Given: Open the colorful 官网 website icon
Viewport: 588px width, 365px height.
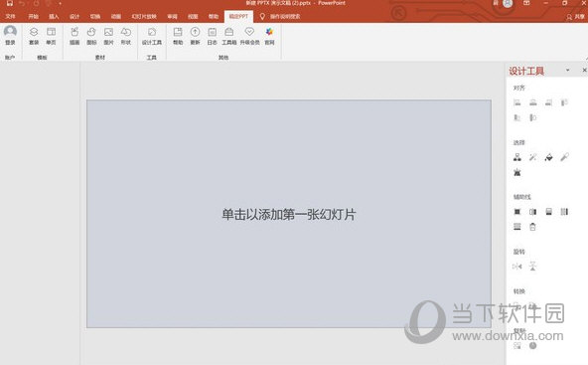Looking at the screenshot, I should click(x=269, y=36).
